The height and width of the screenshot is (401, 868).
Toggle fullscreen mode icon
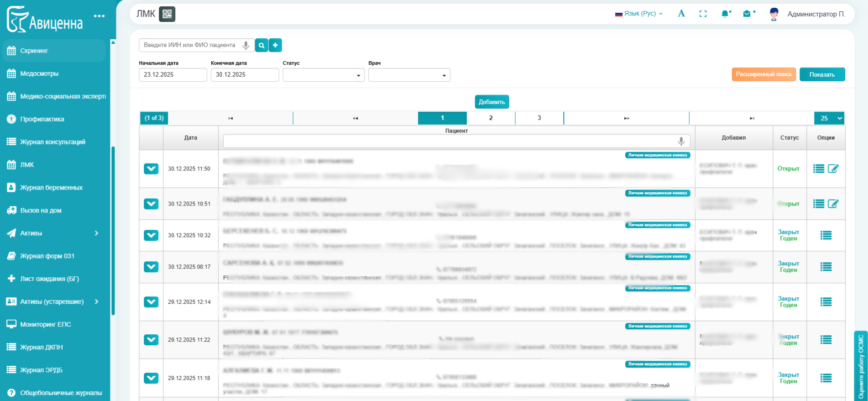click(703, 14)
